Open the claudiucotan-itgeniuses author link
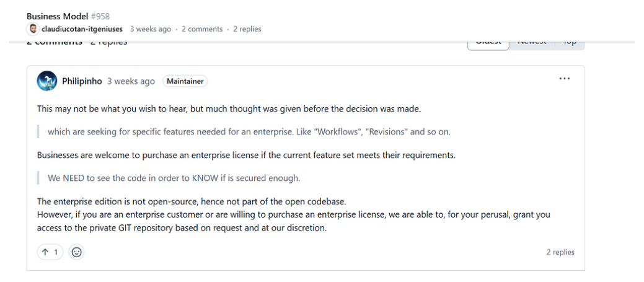Screen dimensions: 644x282 [82, 29]
